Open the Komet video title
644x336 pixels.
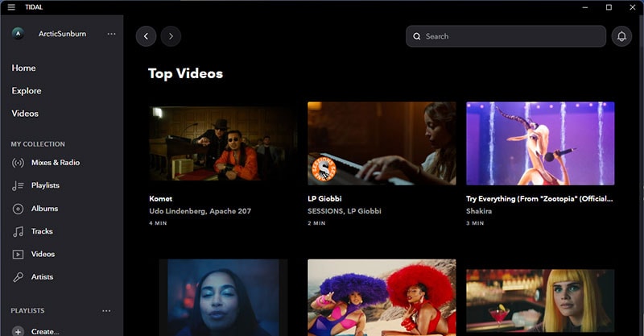click(160, 199)
